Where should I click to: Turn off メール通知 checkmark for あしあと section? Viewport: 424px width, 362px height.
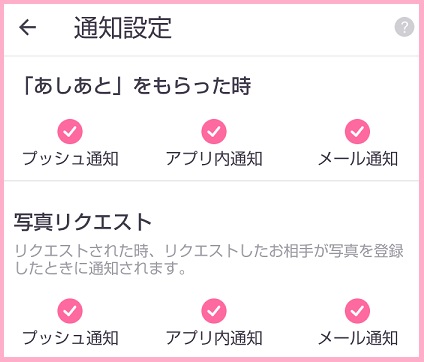357,131
